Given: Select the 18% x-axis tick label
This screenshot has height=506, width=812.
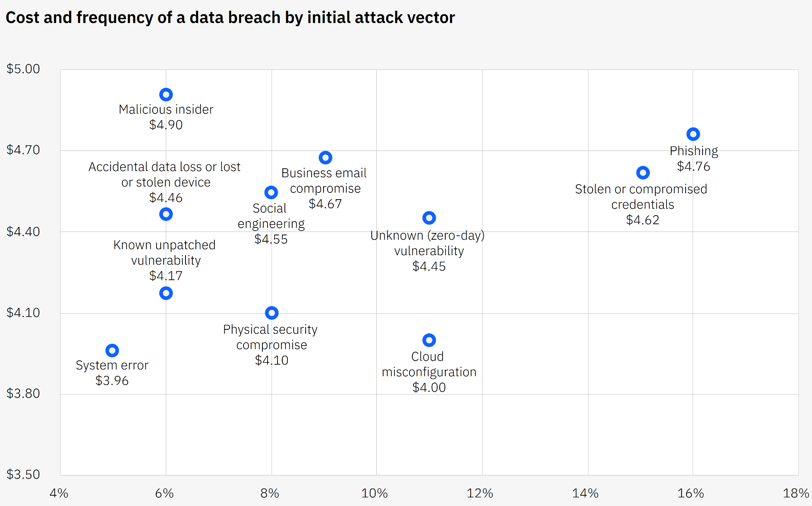Looking at the screenshot, I should point(796,493).
